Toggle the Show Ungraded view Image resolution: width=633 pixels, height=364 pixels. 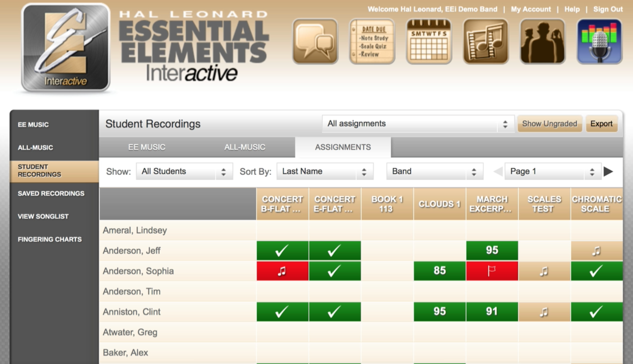[x=549, y=124]
